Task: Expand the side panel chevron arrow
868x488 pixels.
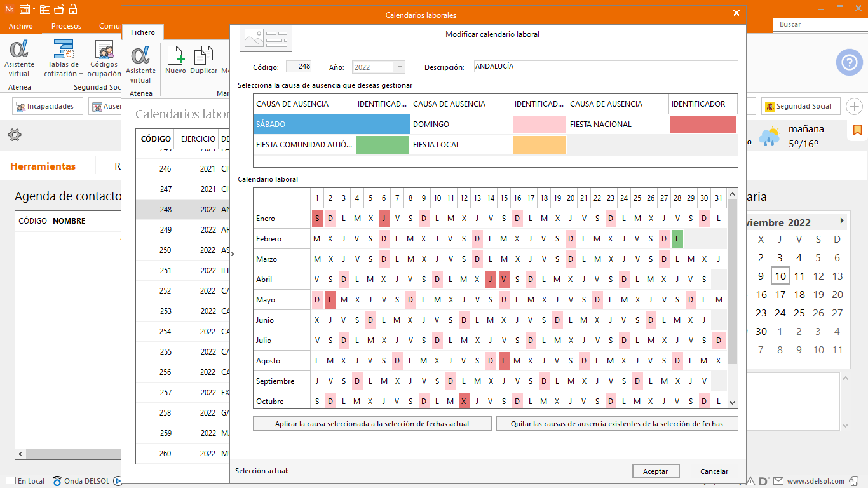Action: (x=233, y=254)
